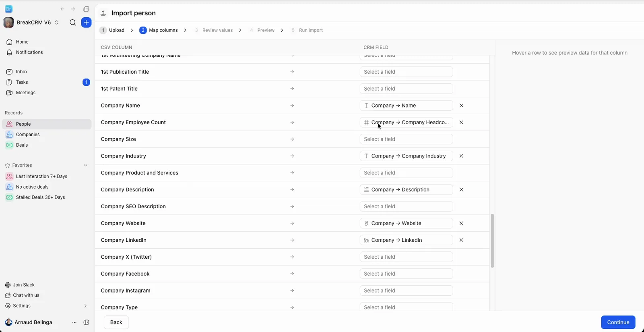Click the search magnifier icon
The image size is (644, 332).
[73, 23]
